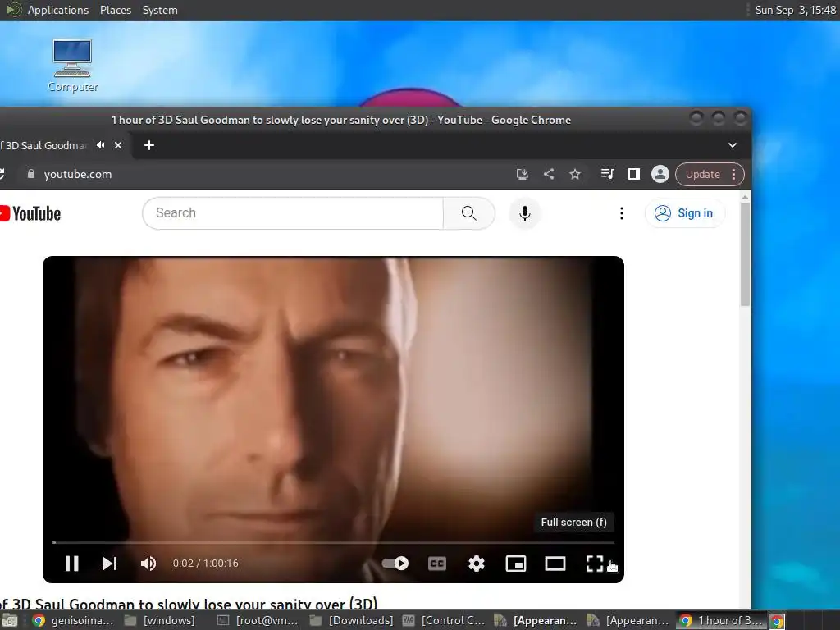Viewport: 840px width, 630px height.
Task: Pause the YouTube video
Action: [72, 564]
